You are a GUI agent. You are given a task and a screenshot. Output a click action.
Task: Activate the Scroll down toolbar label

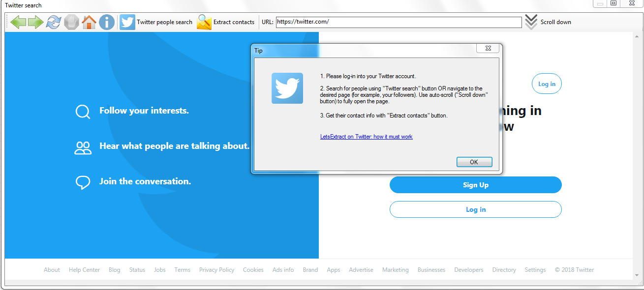(x=555, y=22)
